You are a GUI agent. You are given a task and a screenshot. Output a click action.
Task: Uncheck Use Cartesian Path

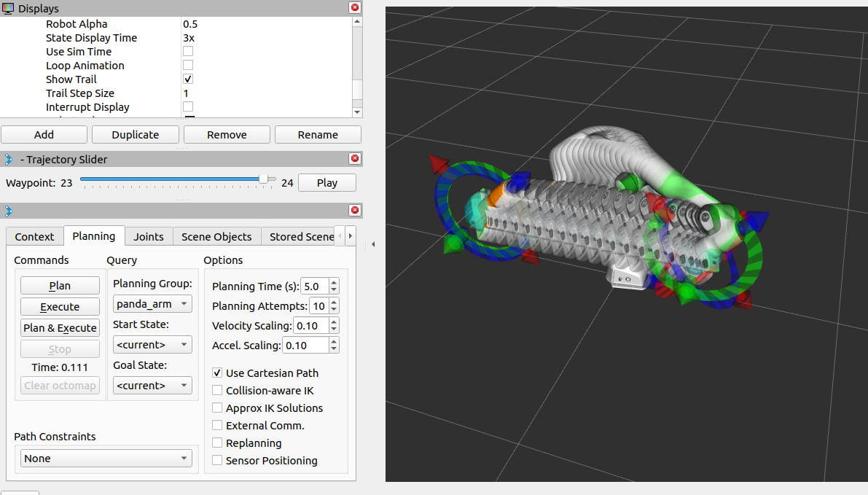pos(218,373)
